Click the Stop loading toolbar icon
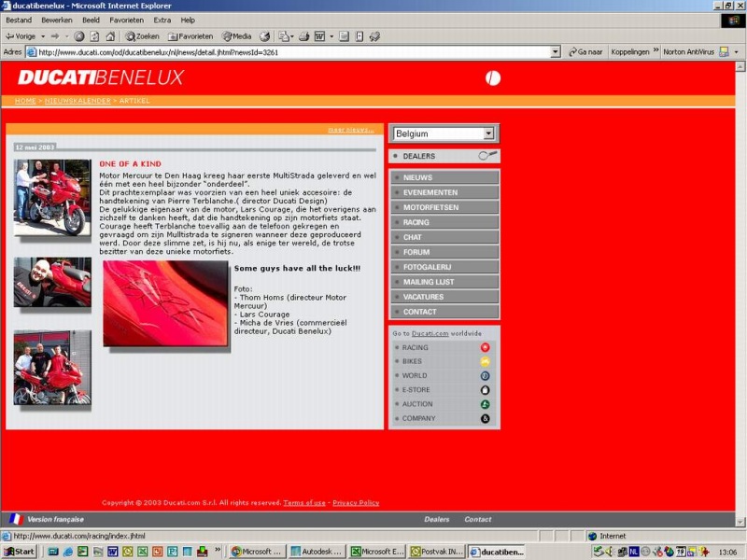747x560 pixels. [x=79, y=36]
